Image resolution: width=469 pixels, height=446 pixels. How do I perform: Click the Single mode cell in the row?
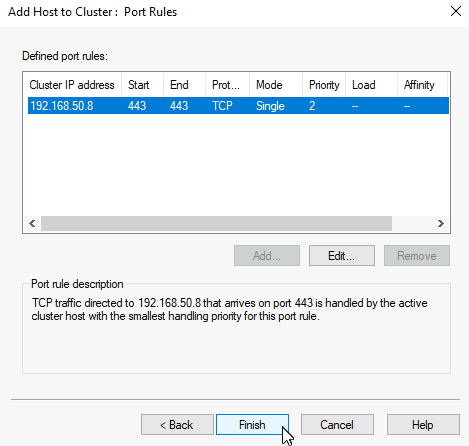tap(270, 106)
